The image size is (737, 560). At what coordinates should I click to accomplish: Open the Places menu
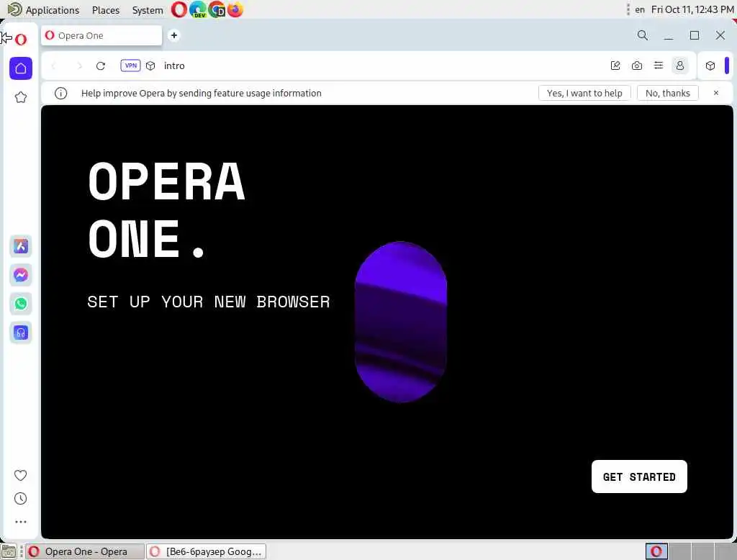pos(106,10)
